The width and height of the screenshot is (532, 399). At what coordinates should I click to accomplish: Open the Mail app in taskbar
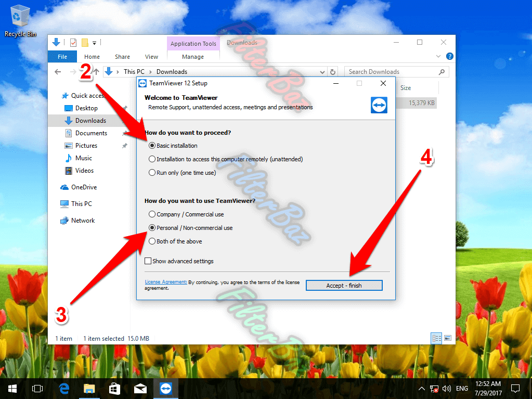tap(140, 388)
